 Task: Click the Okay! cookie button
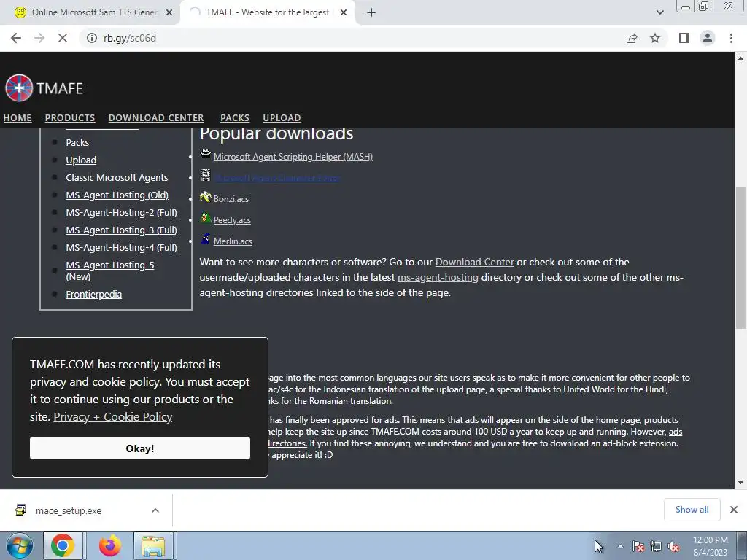point(140,448)
